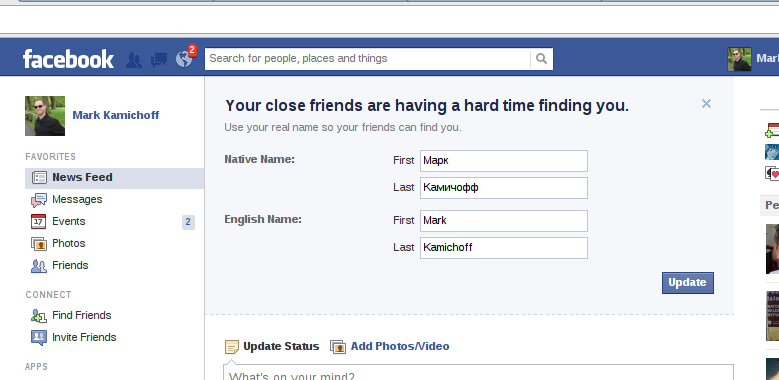Click the Update button
Viewport: 779px width, 380px height.
click(x=688, y=283)
